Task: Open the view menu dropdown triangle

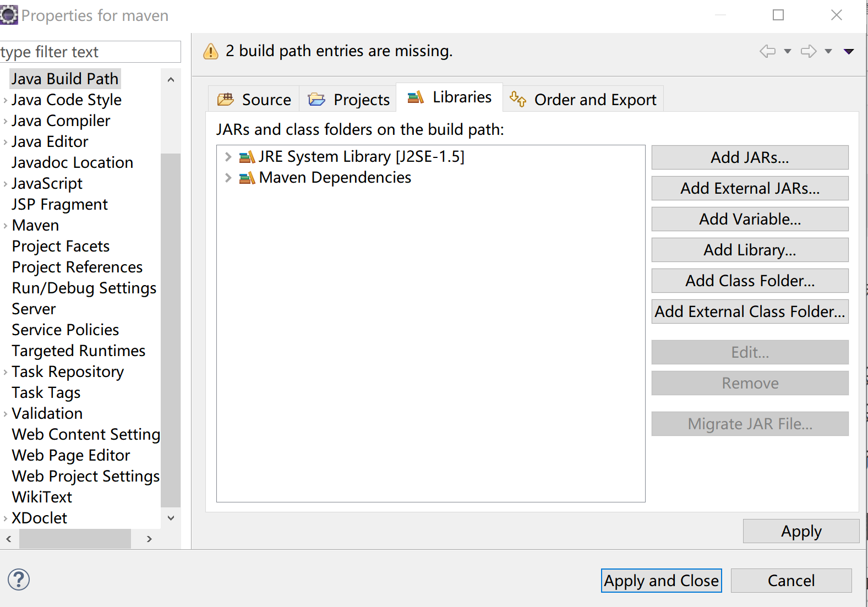Action: 849,51
